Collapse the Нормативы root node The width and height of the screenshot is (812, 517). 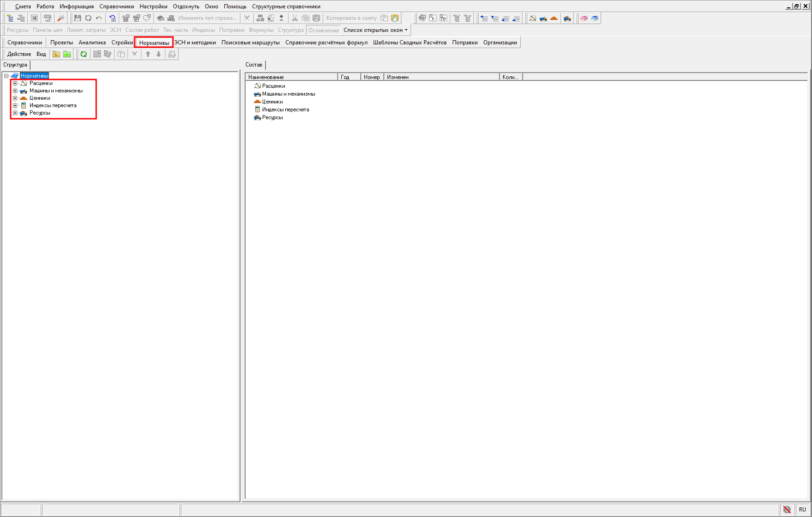click(x=6, y=76)
